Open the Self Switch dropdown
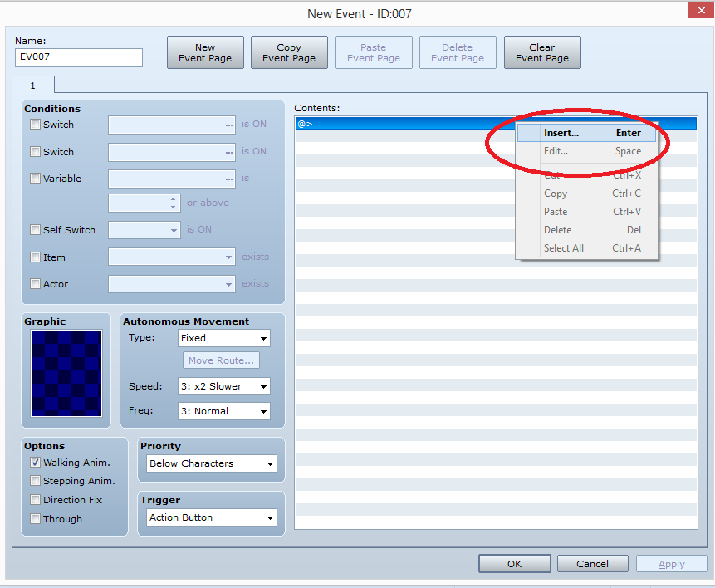 [x=144, y=230]
